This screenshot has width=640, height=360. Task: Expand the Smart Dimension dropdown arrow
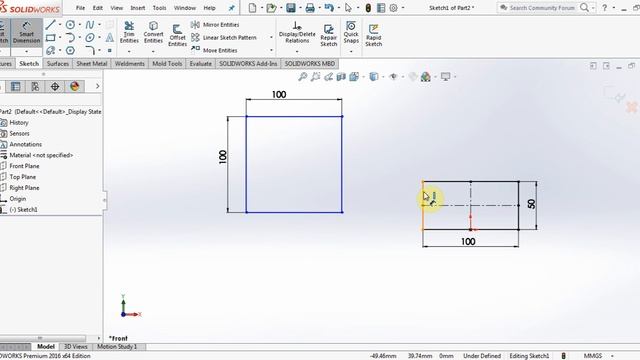(x=27, y=51)
